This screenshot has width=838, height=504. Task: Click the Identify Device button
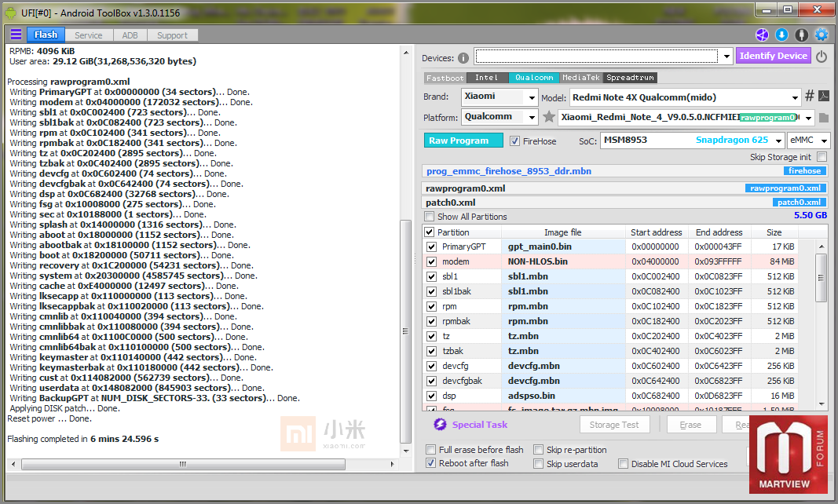[x=774, y=56]
